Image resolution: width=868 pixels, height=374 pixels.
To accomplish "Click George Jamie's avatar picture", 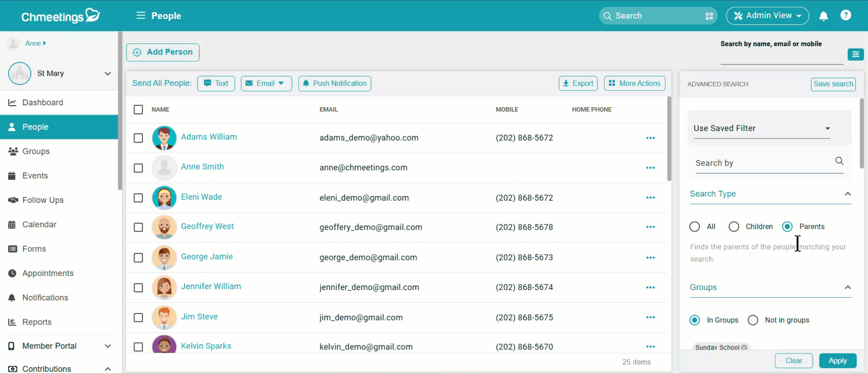I will click(x=164, y=257).
